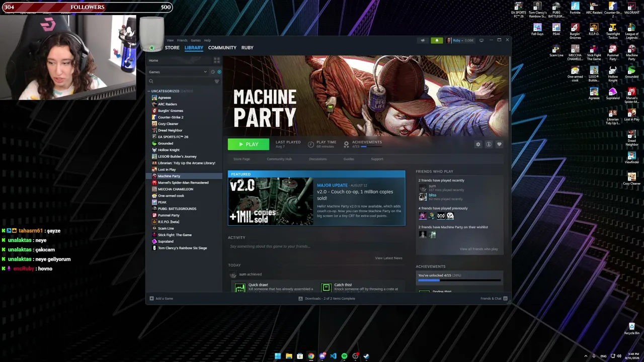This screenshot has height=362, width=644.
Task: Open the Guides link
Action: (x=349, y=159)
